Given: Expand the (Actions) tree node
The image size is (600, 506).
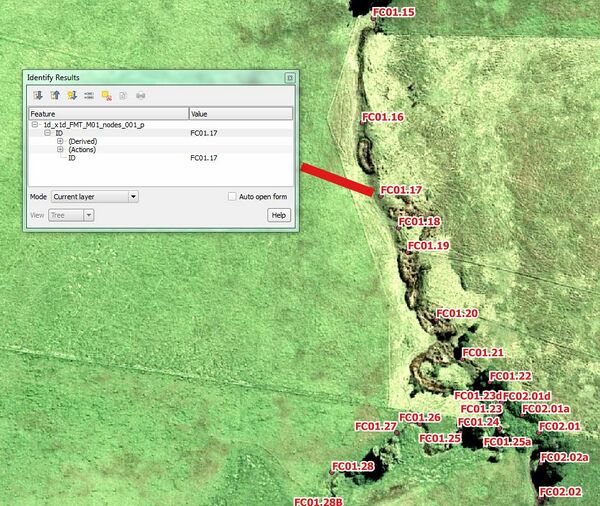Looking at the screenshot, I should point(60,150).
